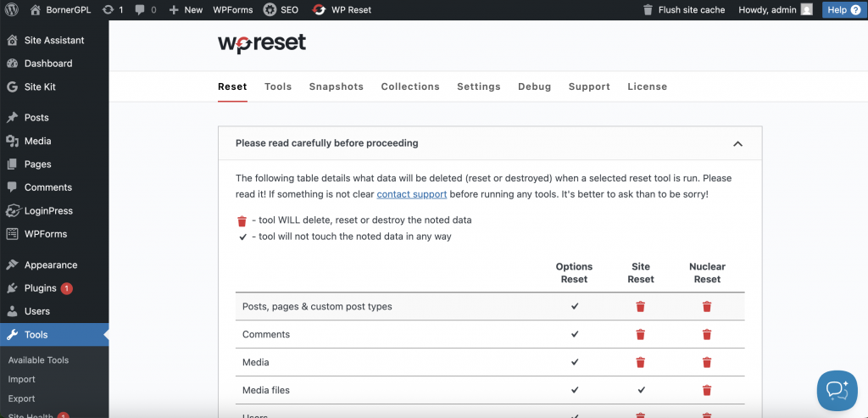The image size is (868, 418).
Task: Open the SEO gear icon menu
Action: pos(270,9)
